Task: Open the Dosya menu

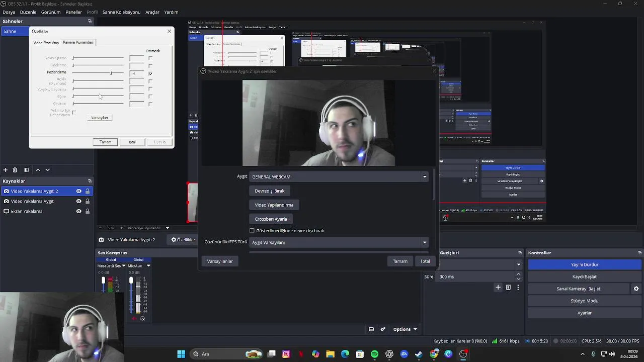Action: click(x=9, y=12)
